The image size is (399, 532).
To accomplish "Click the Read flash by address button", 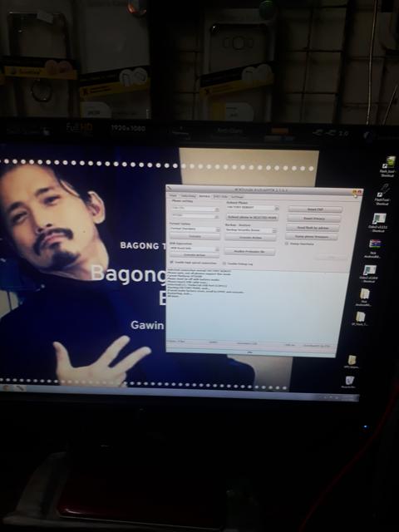I will [313, 227].
